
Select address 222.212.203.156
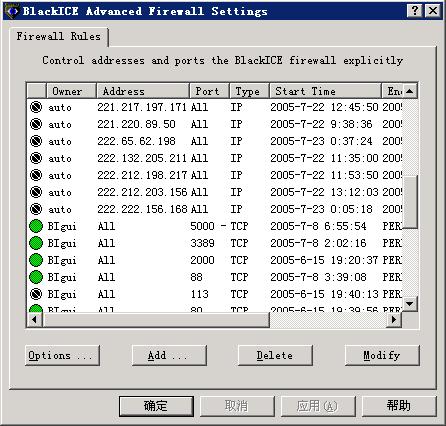coord(142,192)
